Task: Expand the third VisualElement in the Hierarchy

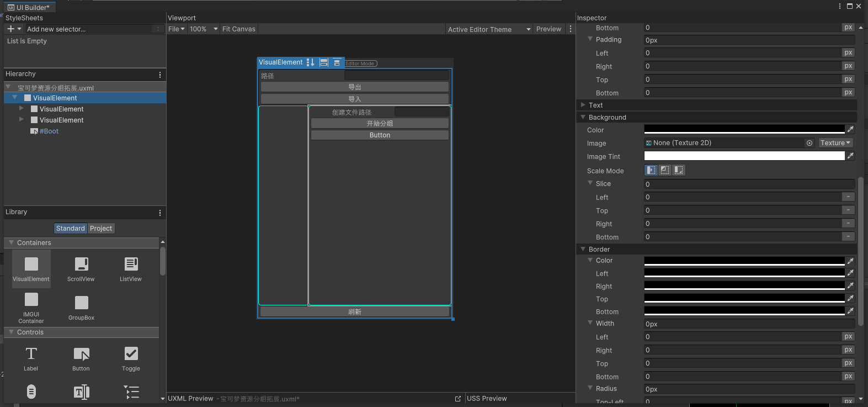Action: (22, 119)
